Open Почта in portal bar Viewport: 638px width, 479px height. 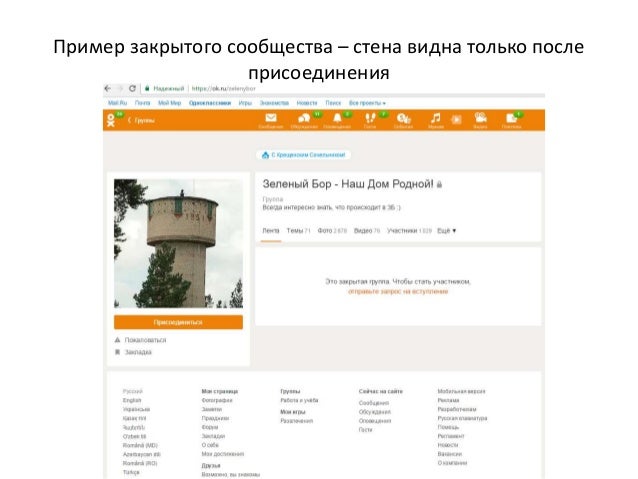point(142,103)
